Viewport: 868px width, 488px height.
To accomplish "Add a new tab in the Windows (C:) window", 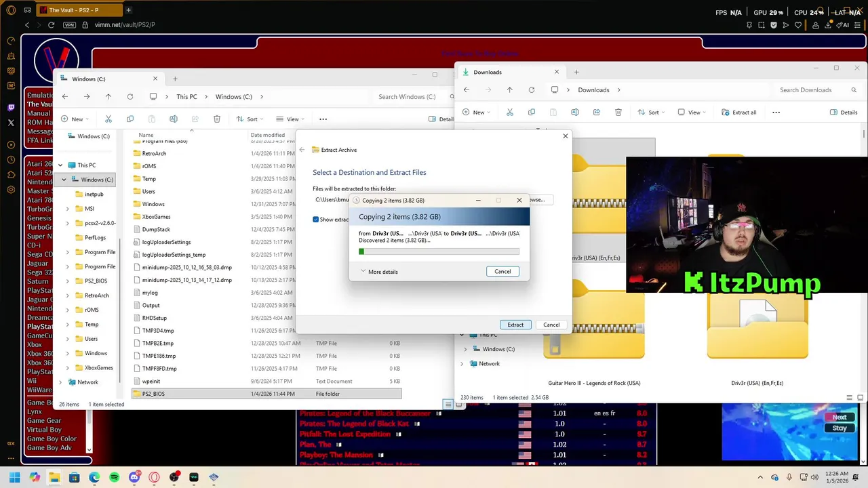I will (175, 79).
